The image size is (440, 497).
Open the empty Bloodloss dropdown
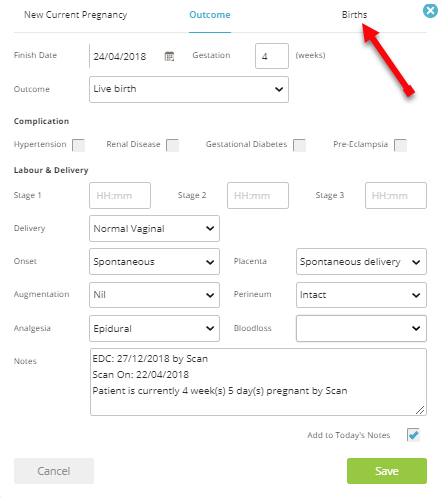361,328
